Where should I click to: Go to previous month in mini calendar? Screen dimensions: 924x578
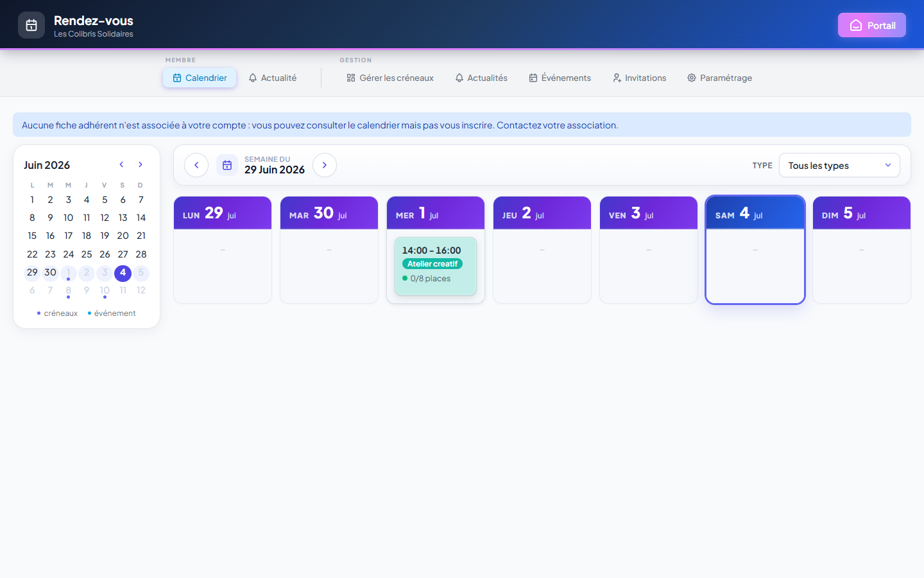click(x=121, y=164)
